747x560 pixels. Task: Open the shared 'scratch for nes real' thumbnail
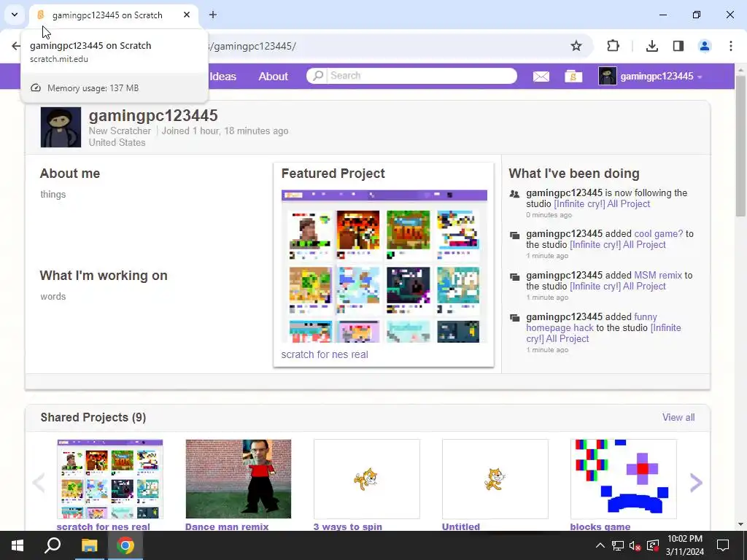(x=110, y=478)
